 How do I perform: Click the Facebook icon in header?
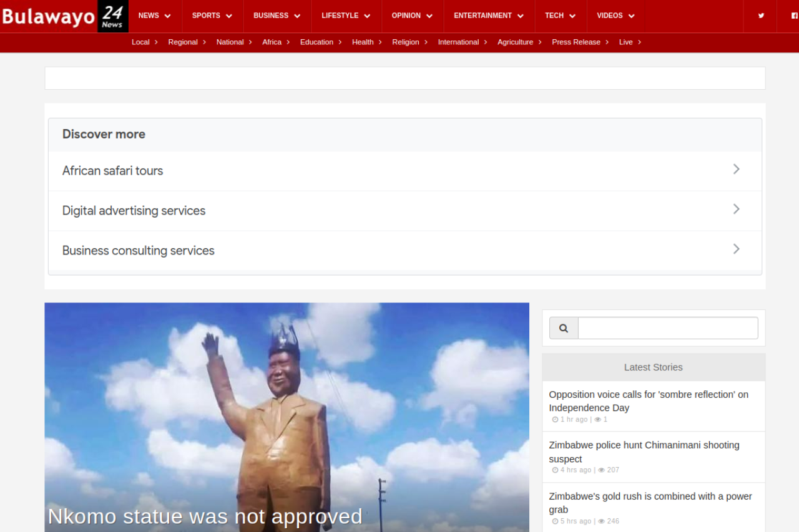(x=794, y=16)
